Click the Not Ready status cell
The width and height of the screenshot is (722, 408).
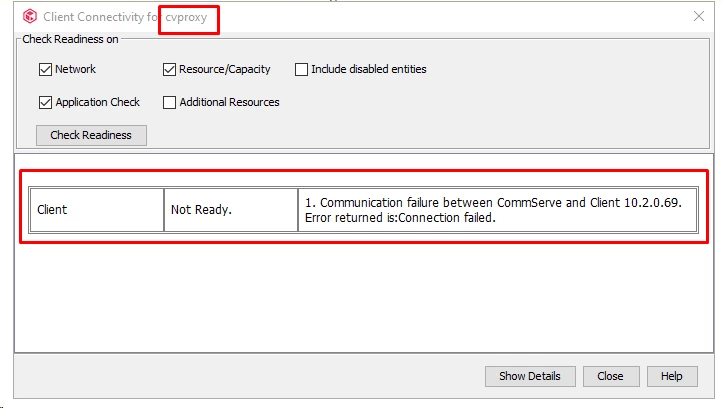(230, 210)
